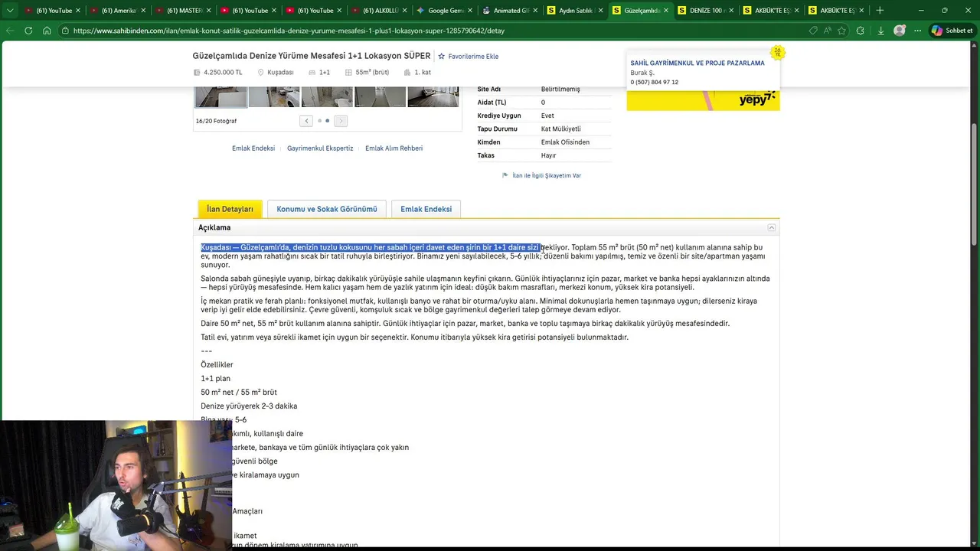This screenshot has height=551, width=980.
Task: Show next photos with right arrow
Action: coord(341,121)
